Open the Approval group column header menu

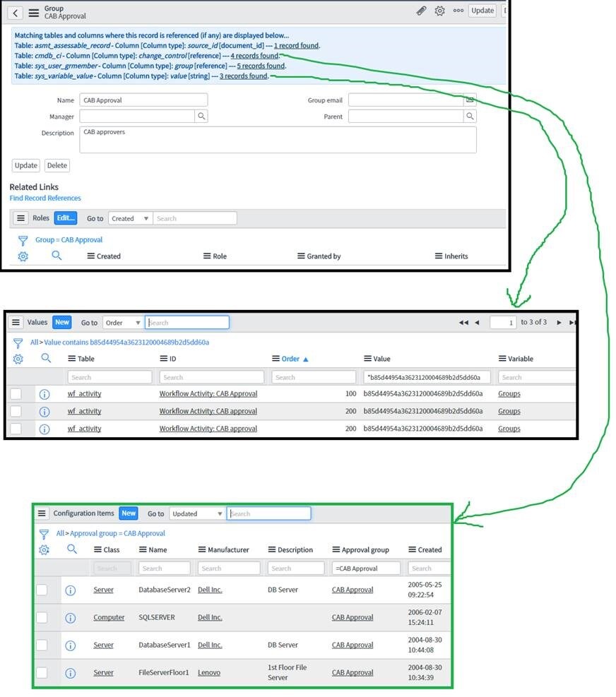tap(336, 550)
